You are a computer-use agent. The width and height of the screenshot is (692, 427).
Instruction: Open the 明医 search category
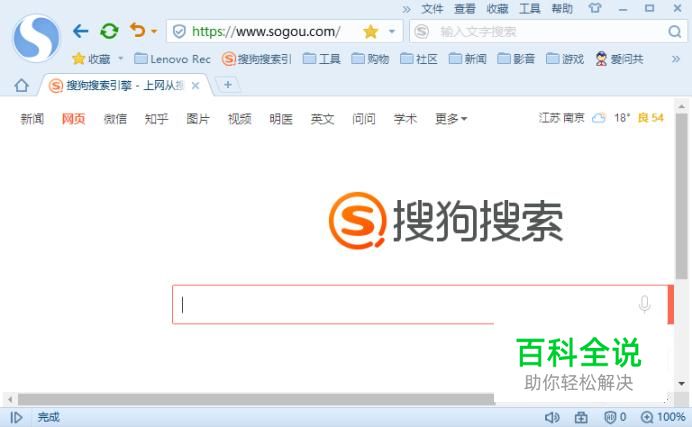[281, 119]
